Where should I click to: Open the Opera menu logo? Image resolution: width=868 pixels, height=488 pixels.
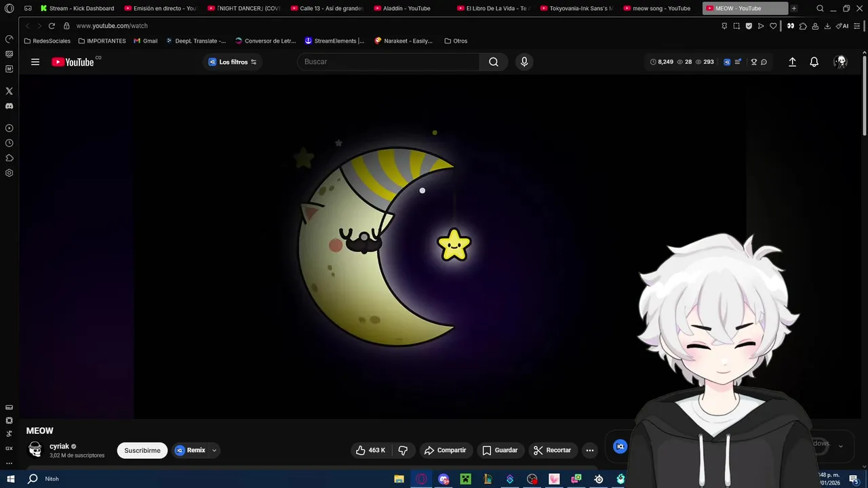point(9,8)
